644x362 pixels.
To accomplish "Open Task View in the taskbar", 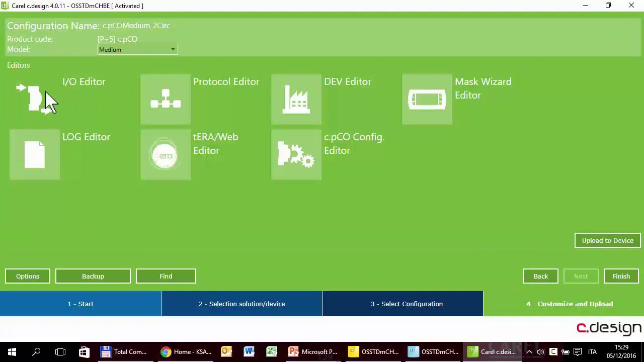I will tap(60, 352).
